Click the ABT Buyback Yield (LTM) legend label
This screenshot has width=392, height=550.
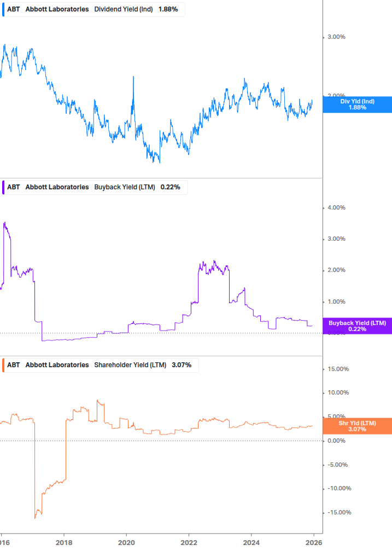(94, 187)
